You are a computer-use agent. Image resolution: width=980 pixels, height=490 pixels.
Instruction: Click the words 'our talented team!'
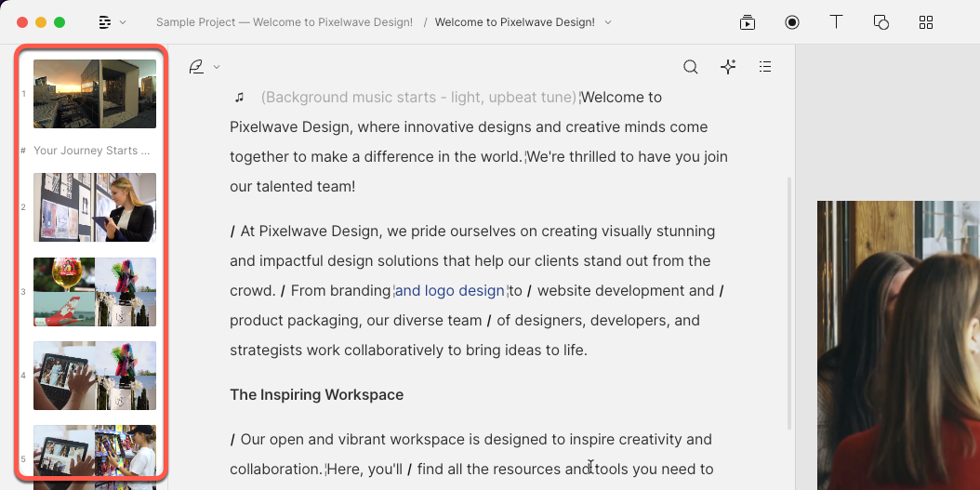coord(293,186)
